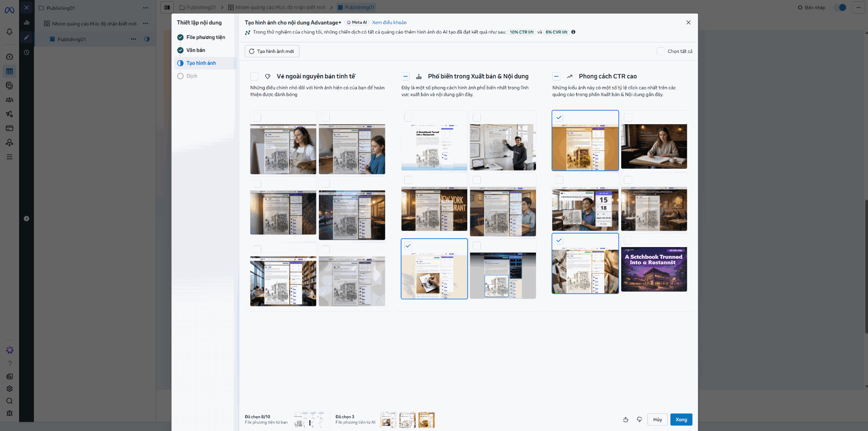Select the Publishing01 ad row
Screen dimensions: 868x431
point(94,39)
